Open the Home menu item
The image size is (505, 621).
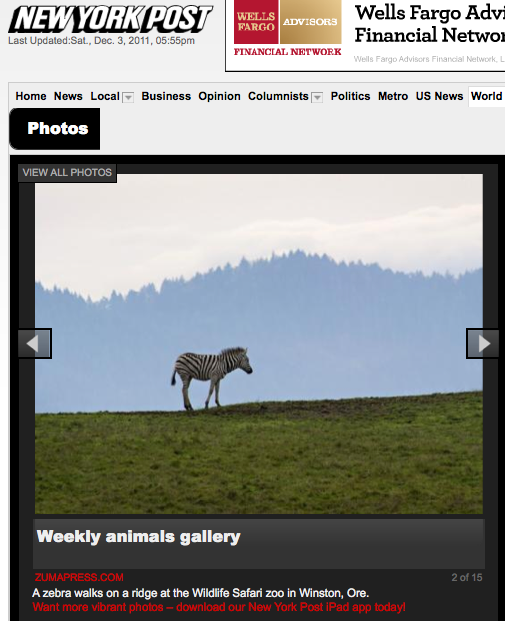click(31, 96)
